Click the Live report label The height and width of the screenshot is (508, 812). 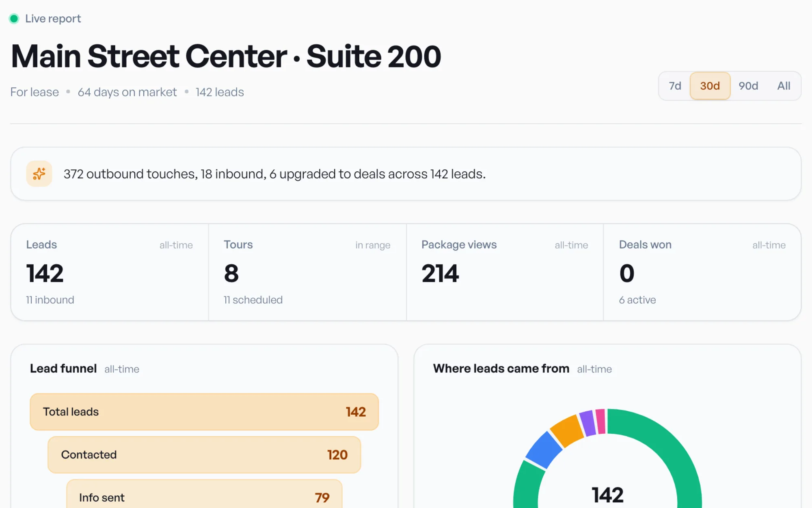tap(53, 19)
